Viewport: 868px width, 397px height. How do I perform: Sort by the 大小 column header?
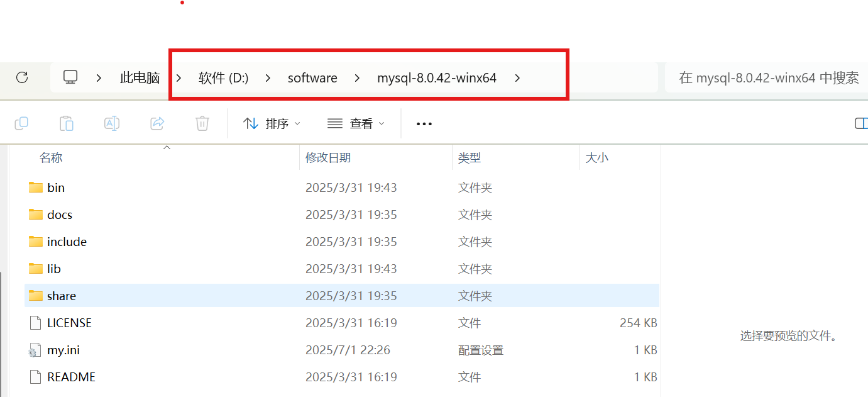597,158
